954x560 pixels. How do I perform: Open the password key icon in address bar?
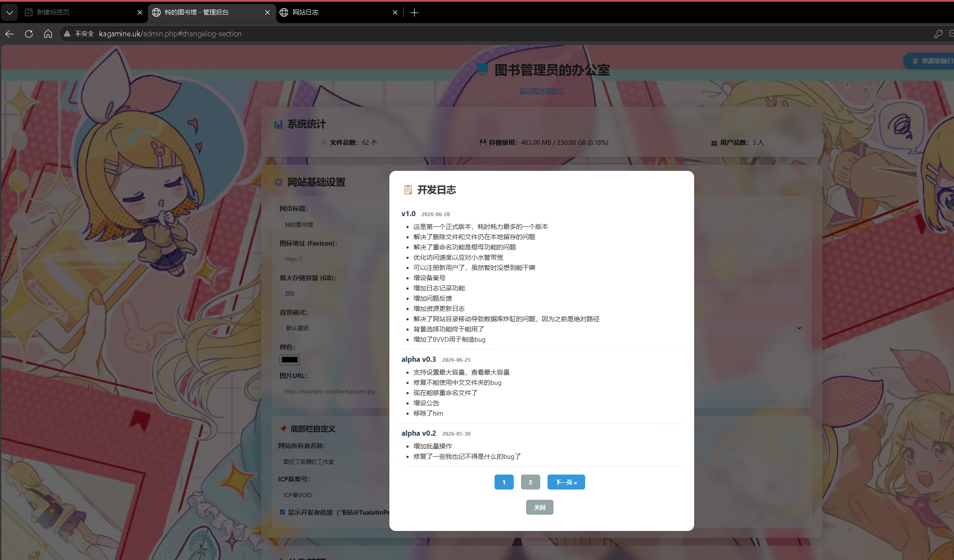(x=938, y=34)
